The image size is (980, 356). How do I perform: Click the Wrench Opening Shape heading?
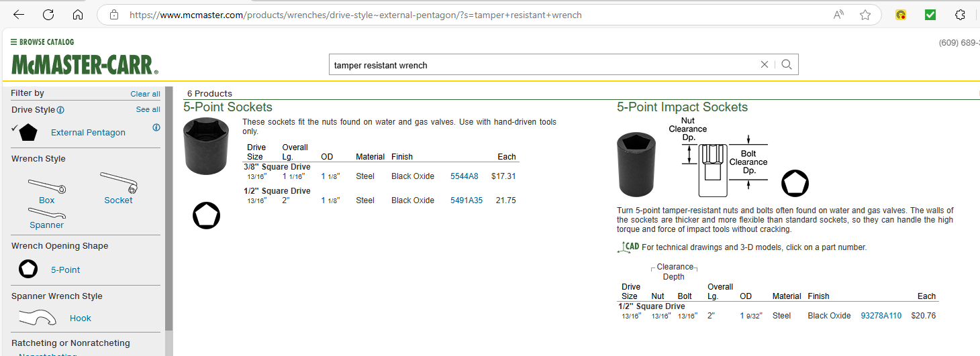[60, 246]
